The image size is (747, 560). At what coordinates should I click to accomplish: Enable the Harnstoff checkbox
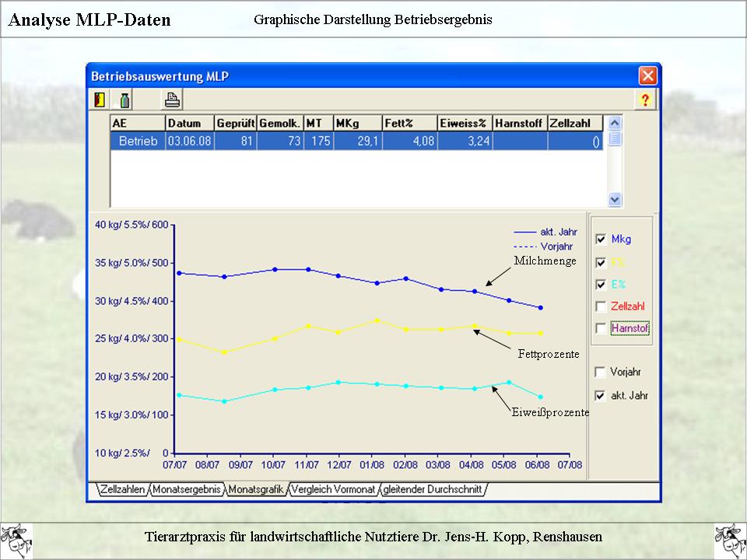coord(601,329)
